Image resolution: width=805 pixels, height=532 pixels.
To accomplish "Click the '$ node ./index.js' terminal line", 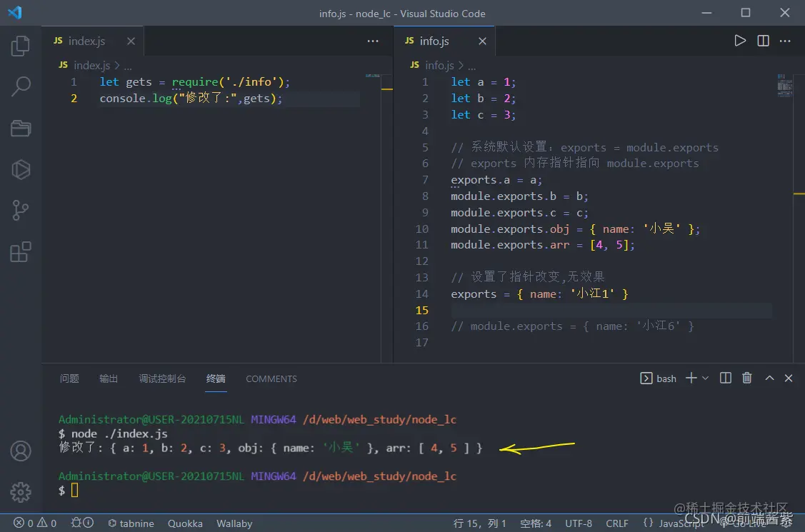I will click(113, 433).
